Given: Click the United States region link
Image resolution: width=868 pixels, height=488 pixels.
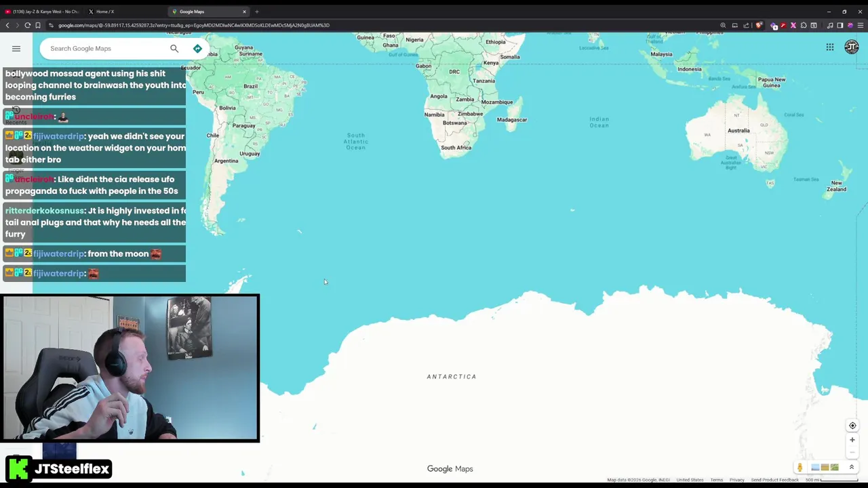Looking at the screenshot, I should point(690,480).
